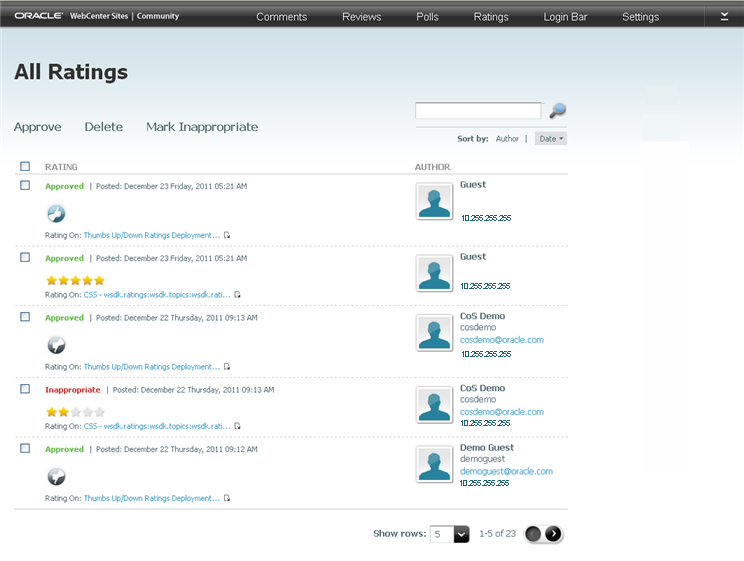The width and height of the screenshot is (744, 561).
Task: Select checkbox for Inappropriate rating row
Action: pos(25,389)
